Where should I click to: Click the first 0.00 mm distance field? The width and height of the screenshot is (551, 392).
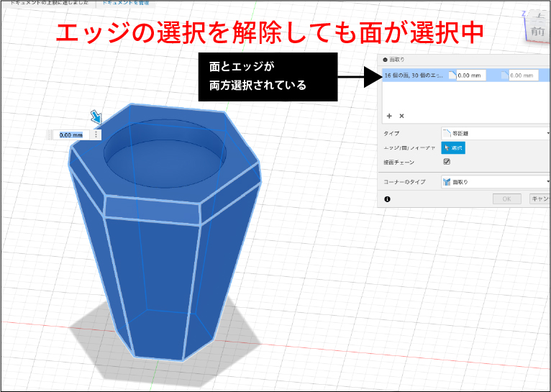tap(471, 74)
